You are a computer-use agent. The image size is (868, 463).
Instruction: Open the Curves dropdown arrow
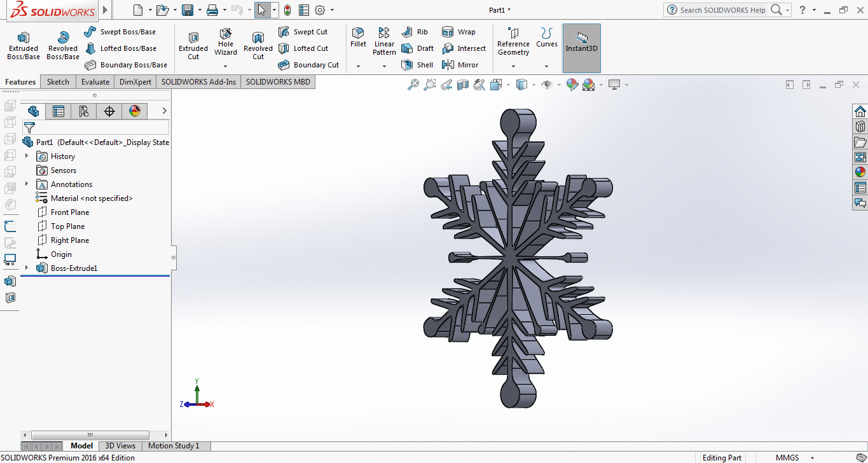(x=546, y=66)
